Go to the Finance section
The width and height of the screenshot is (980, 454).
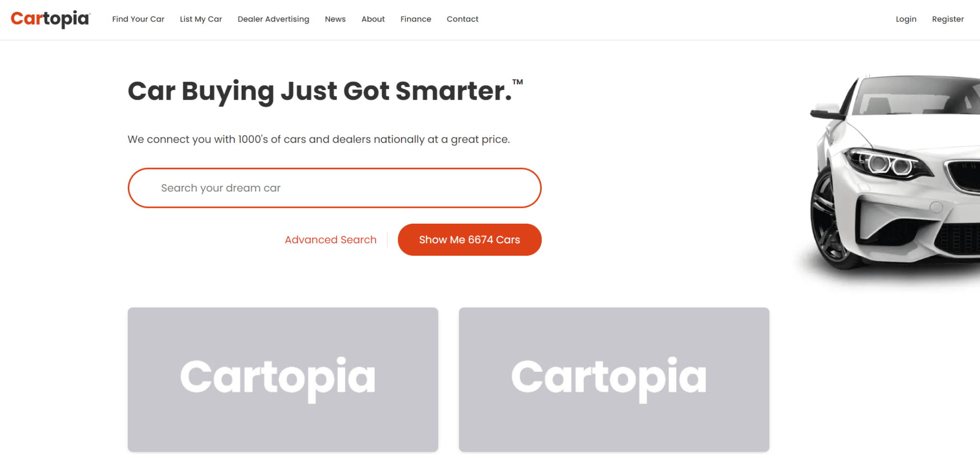pos(415,19)
